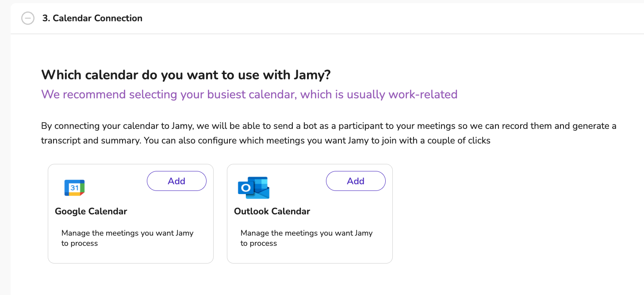This screenshot has height=295, width=644.
Task: Click empty space at bottom of Google Calendar card
Action: click(x=130, y=256)
